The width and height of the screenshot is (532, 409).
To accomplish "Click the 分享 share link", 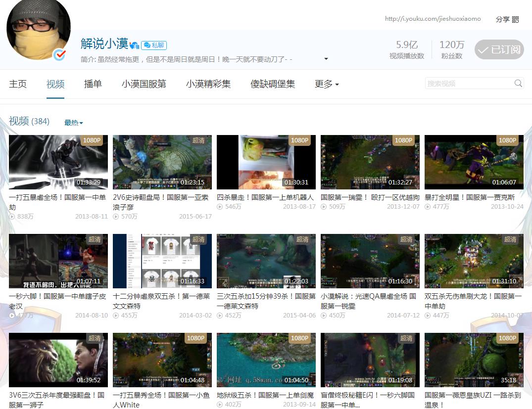I will pos(502,19).
